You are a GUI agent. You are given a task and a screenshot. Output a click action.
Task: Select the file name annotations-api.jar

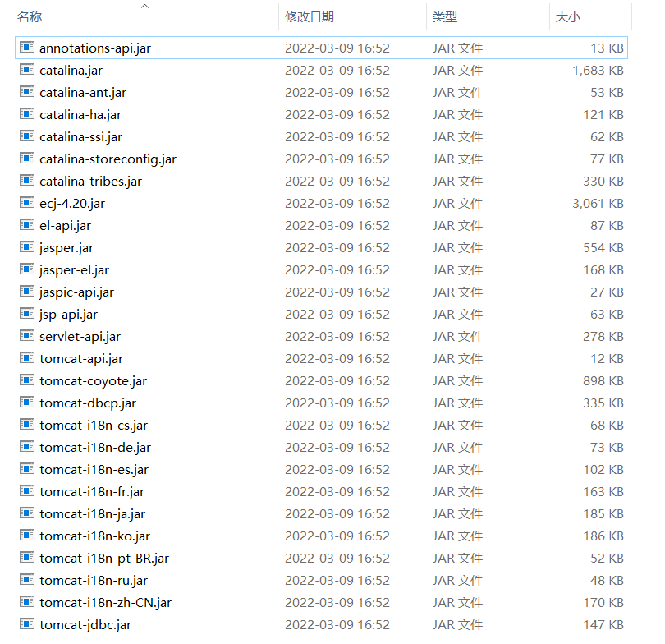click(x=95, y=48)
